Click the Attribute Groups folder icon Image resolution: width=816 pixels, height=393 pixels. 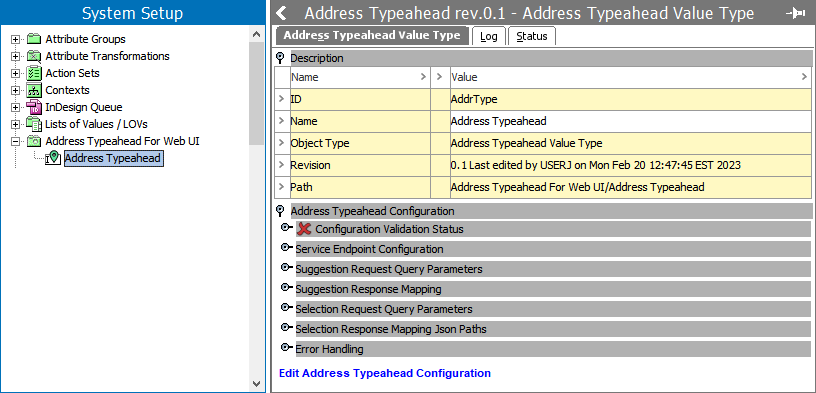pyautogui.click(x=34, y=39)
